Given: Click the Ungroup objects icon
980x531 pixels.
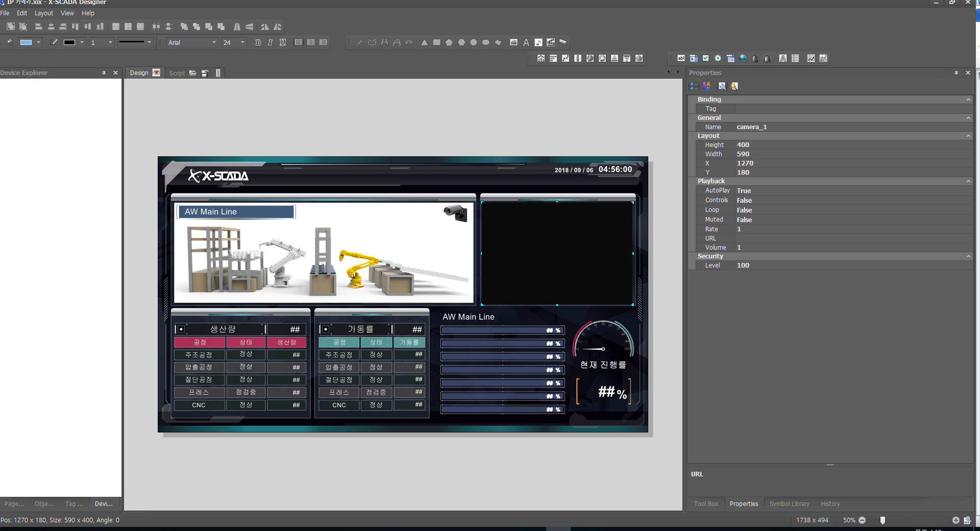Looking at the screenshot, I should 23,27.
